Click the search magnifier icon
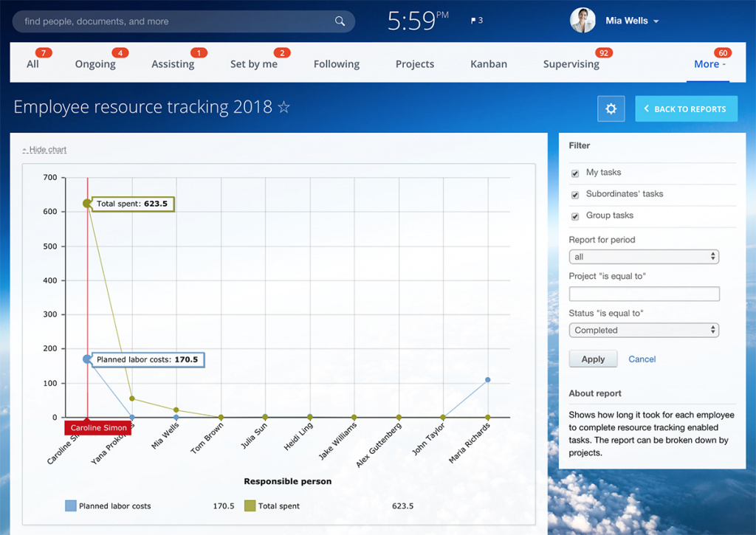The height and width of the screenshot is (535, 756). (340, 21)
